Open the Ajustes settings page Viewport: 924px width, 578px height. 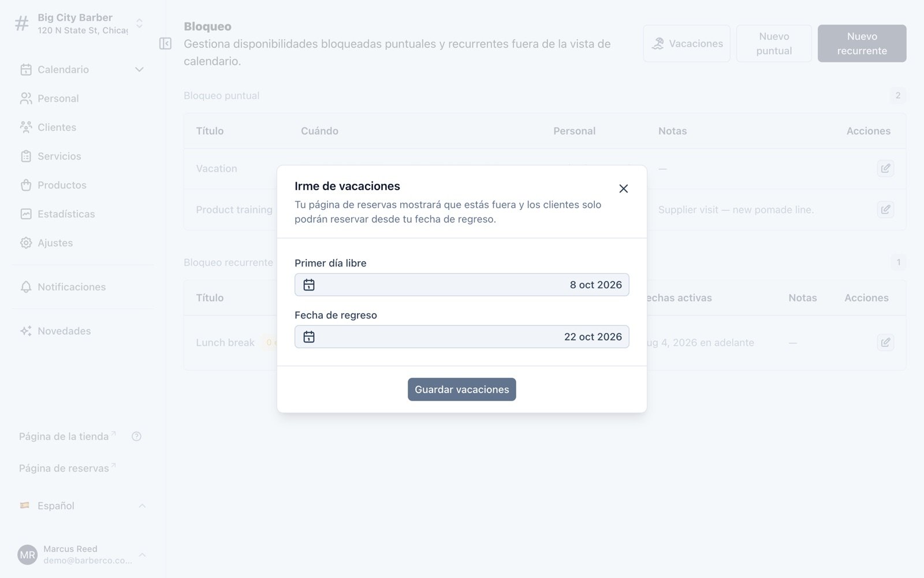point(55,243)
